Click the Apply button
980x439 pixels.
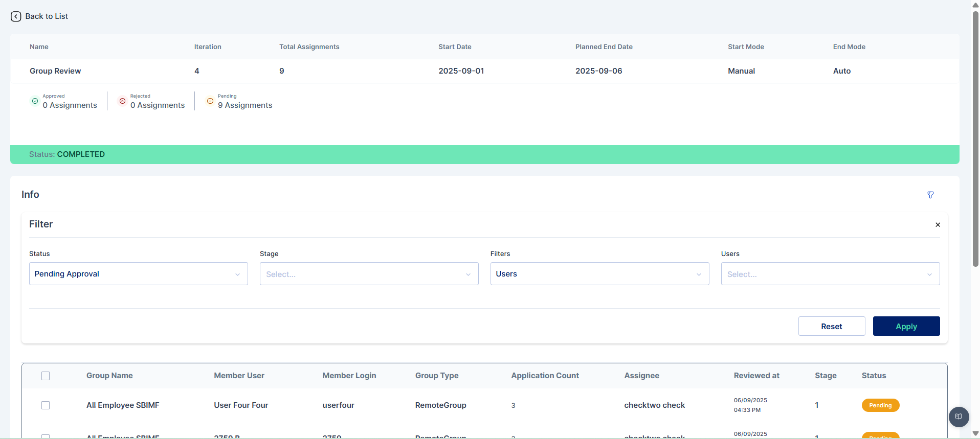point(906,326)
